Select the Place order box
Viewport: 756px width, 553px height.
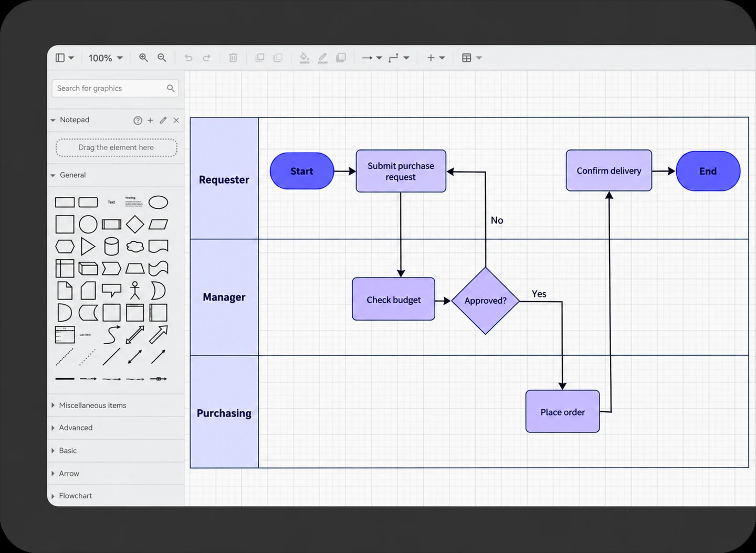(x=563, y=411)
